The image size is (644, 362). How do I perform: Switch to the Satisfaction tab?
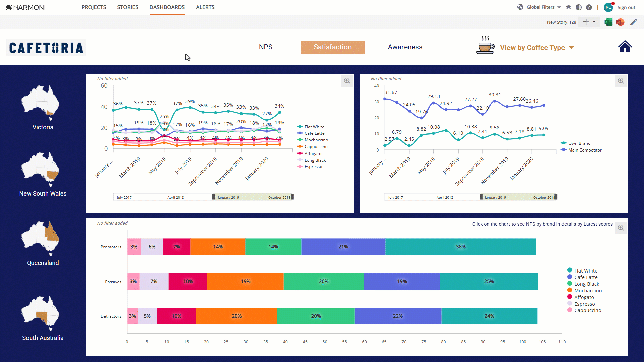click(332, 47)
